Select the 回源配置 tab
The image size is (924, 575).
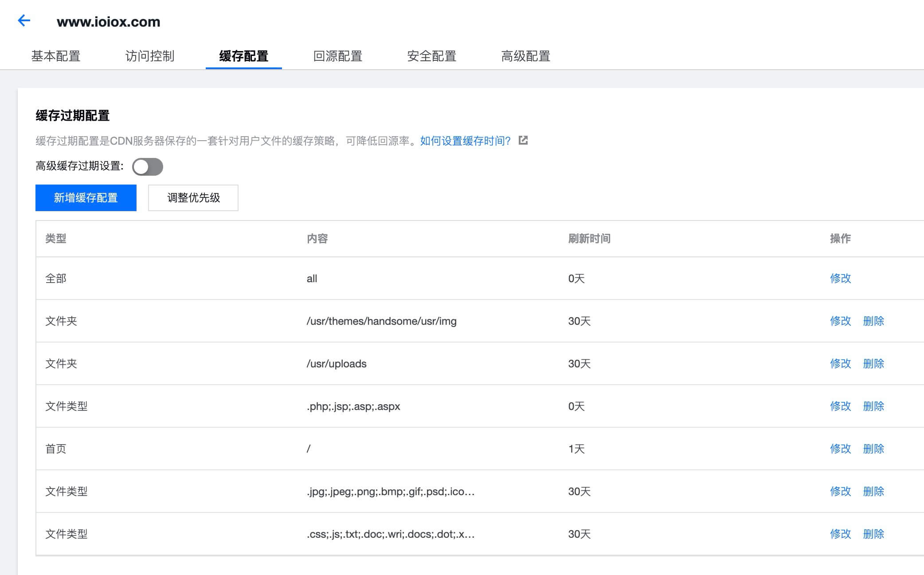click(x=338, y=56)
